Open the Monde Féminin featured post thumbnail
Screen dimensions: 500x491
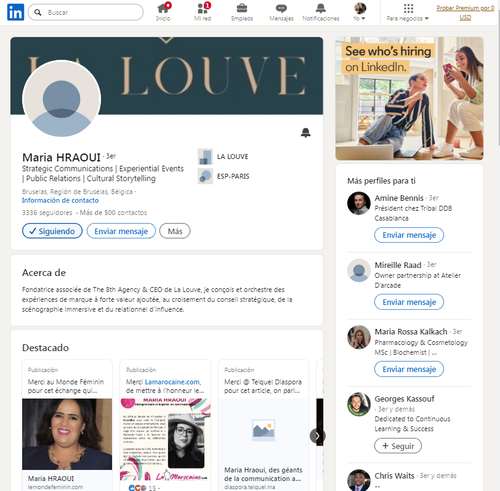[x=67, y=434]
